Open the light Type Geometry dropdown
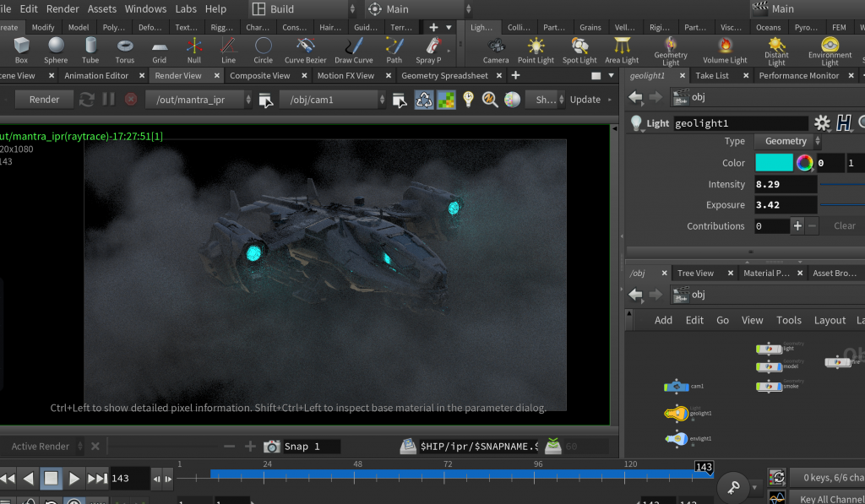 787,141
